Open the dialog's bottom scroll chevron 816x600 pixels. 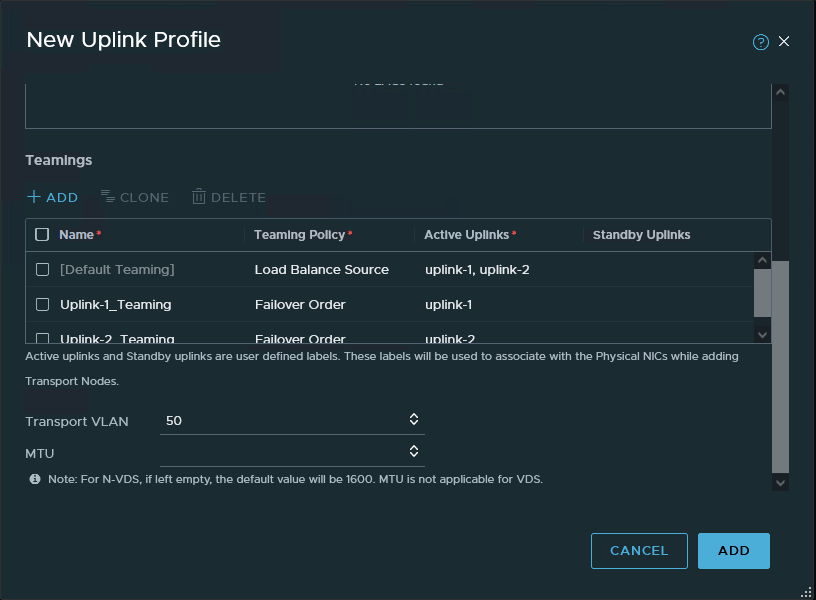(x=781, y=482)
